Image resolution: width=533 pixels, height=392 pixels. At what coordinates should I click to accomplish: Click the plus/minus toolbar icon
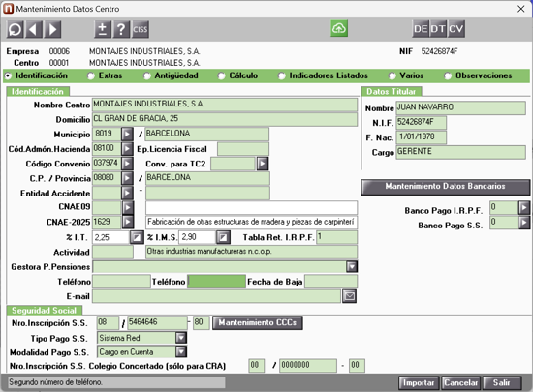103,29
